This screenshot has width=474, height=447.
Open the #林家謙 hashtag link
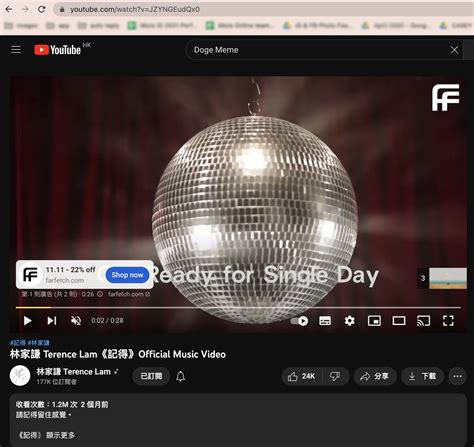[38, 343]
